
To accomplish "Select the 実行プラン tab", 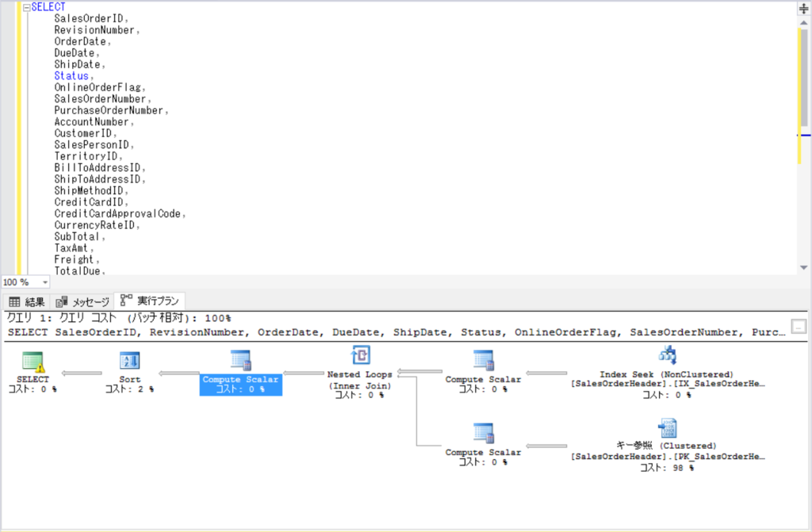I will pos(150,301).
